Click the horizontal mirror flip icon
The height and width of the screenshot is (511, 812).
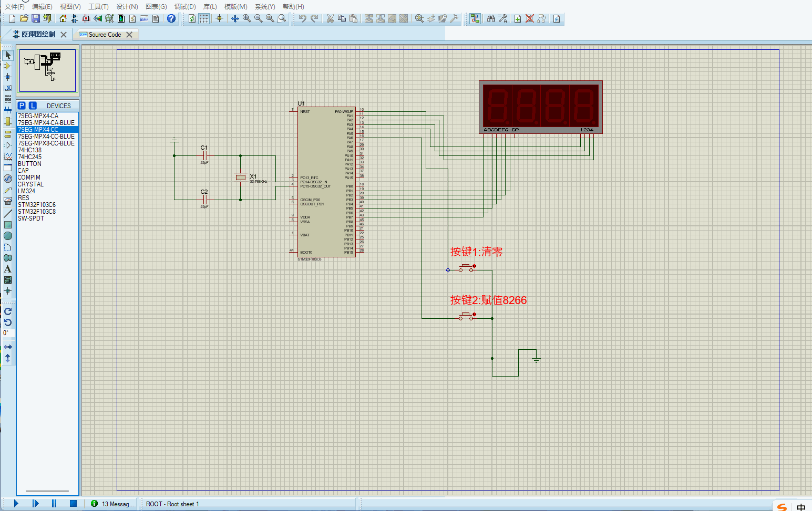coord(8,347)
